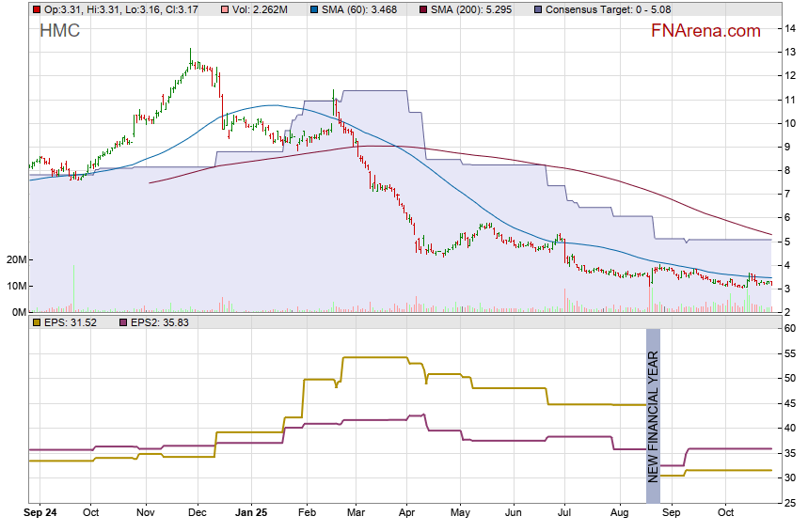Select the Dec month label

pyautogui.click(x=198, y=514)
